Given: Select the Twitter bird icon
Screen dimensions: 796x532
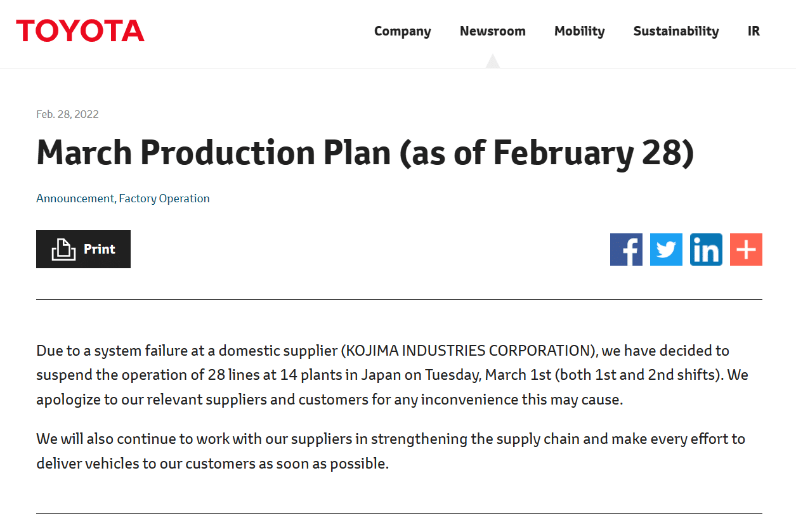Looking at the screenshot, I should [666, 249].
